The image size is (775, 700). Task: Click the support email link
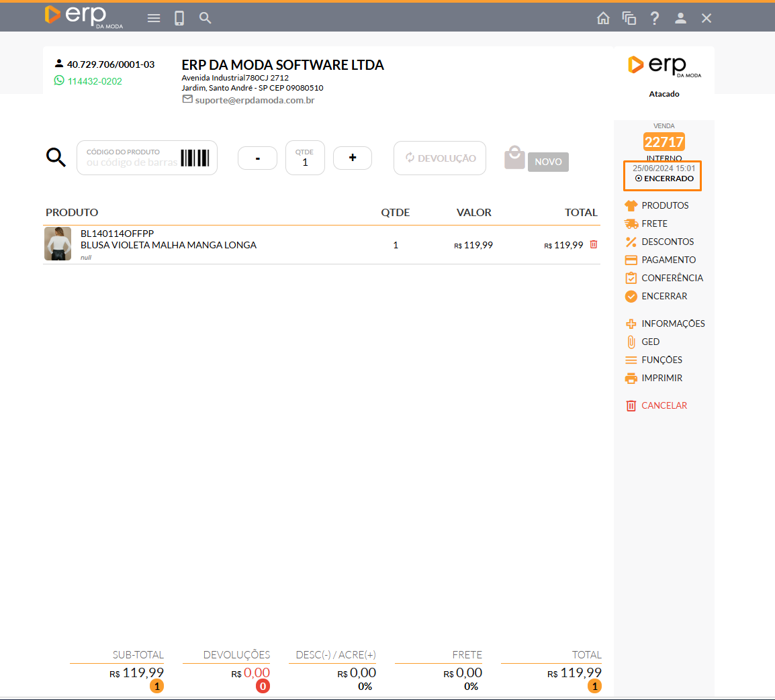pyautogui.click(x=255, y=100)
